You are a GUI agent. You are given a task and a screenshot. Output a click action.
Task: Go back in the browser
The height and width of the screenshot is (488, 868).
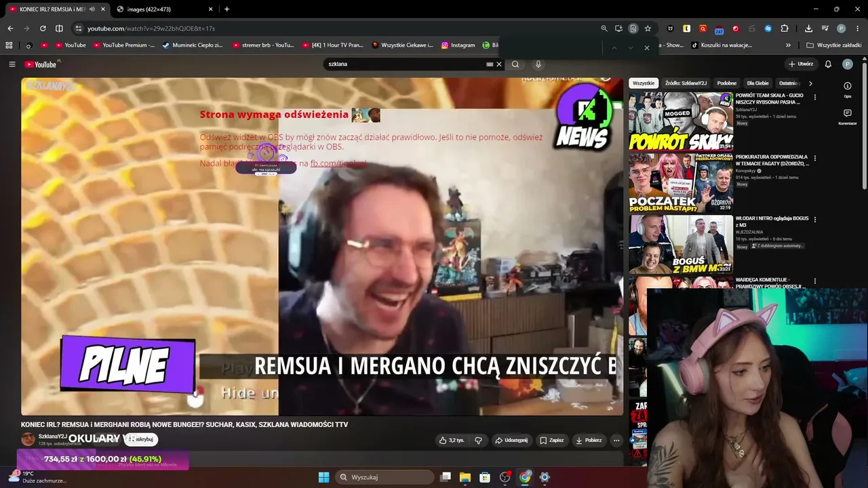pos(10,28)
